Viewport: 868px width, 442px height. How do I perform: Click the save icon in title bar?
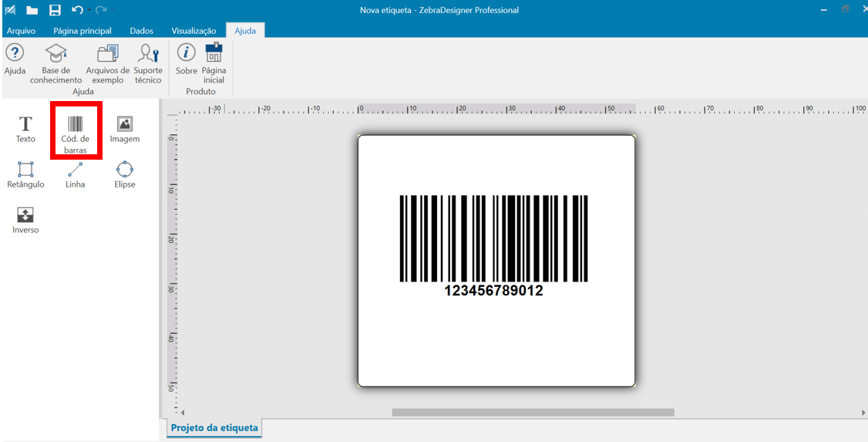(55, 10)
